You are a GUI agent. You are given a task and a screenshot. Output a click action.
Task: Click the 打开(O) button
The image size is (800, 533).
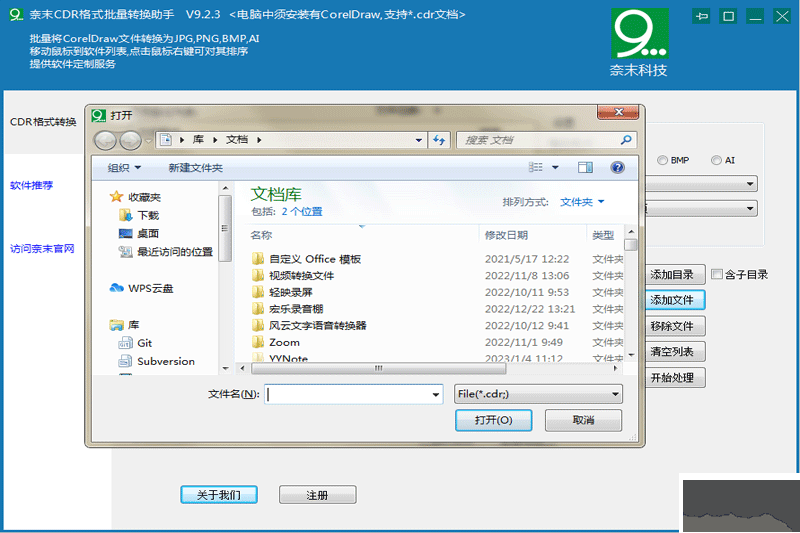493,420
